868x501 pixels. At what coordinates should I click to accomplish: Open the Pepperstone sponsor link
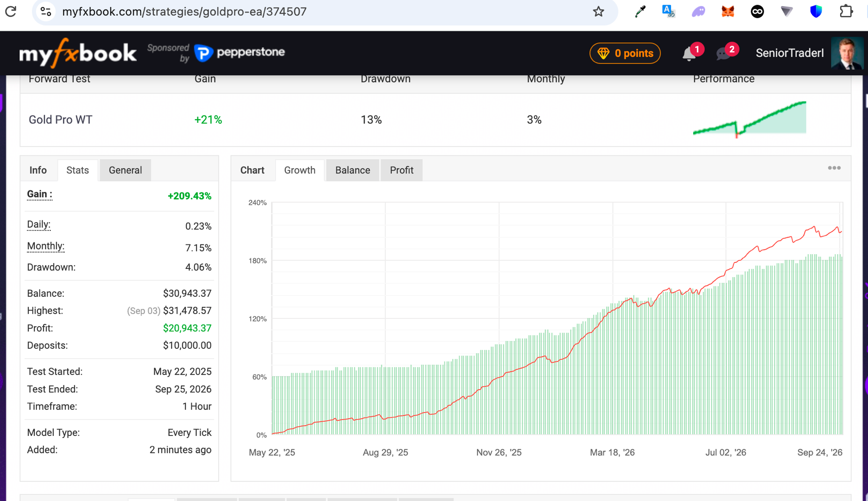tap(240, 53)
